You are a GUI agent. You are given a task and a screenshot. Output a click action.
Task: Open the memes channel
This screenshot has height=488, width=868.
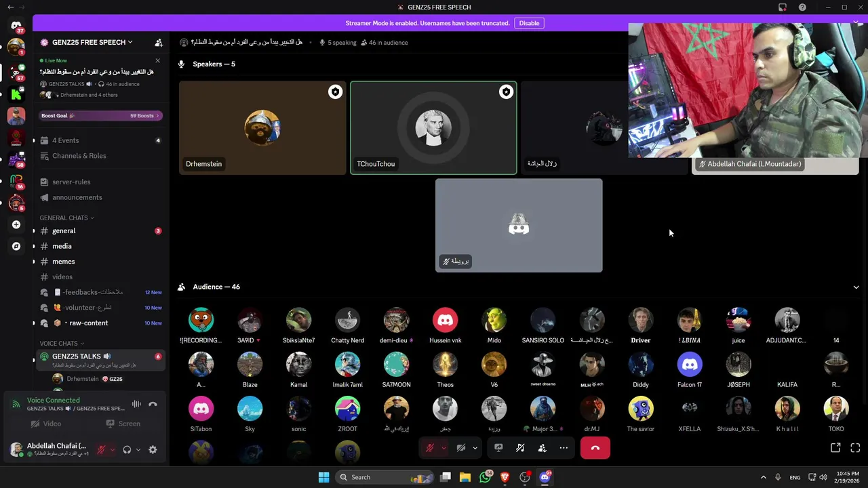[100, 262]
